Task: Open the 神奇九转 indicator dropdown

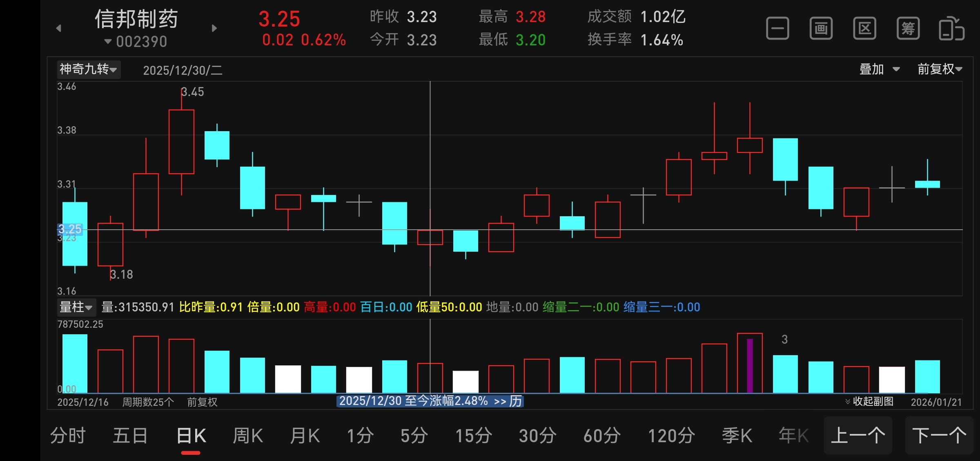Action: pos(88,69)
